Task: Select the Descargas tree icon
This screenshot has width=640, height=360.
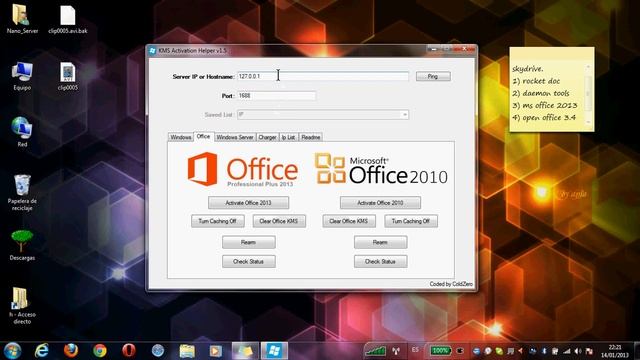Action: [x=22, y=245]
